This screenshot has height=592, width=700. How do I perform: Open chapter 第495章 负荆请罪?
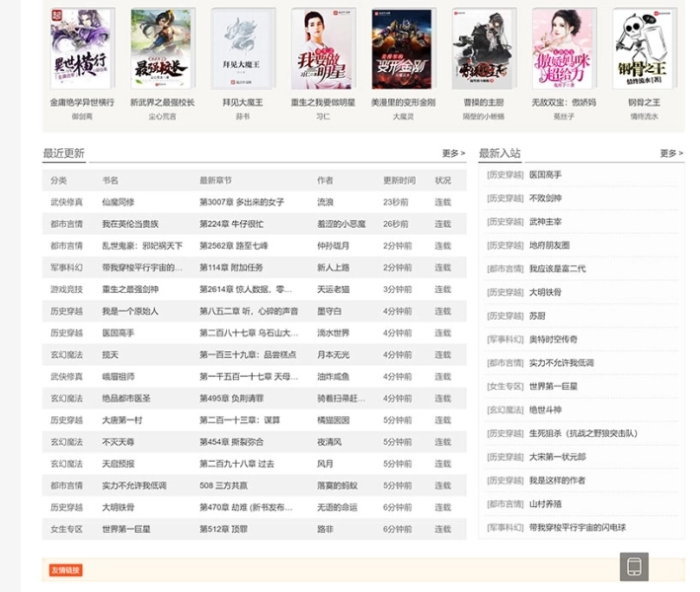pos(231,399)
